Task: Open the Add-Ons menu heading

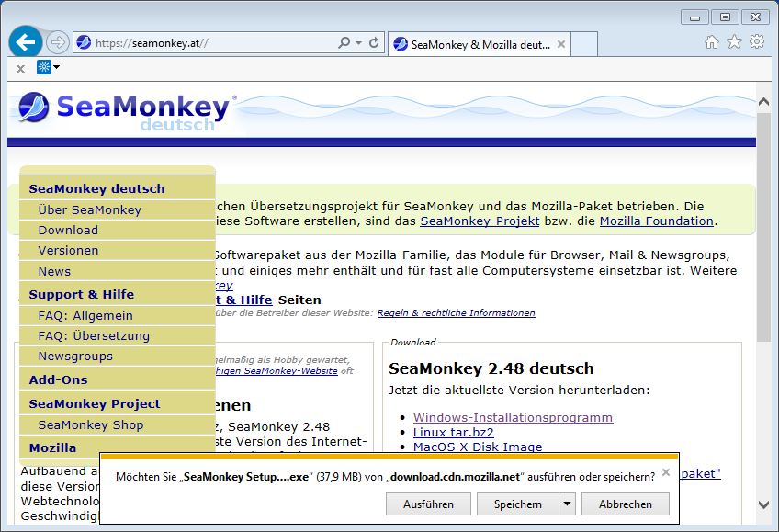Action: click(58, 380)
